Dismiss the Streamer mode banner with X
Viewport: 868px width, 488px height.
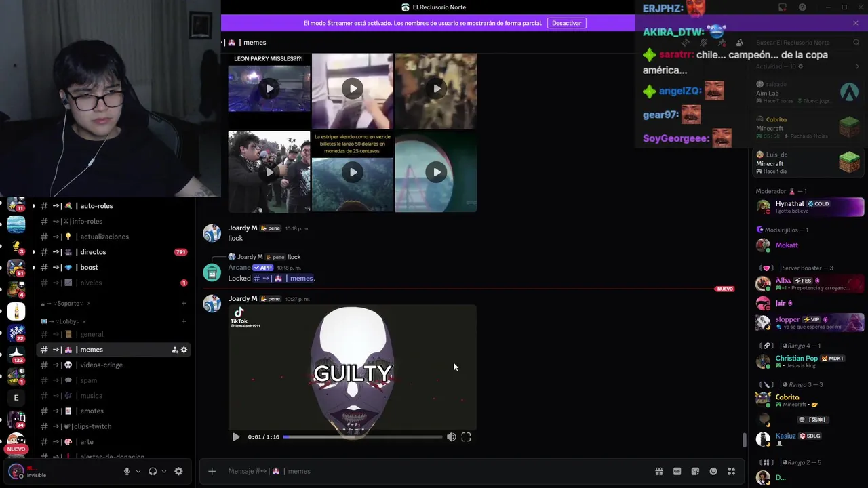856,23
